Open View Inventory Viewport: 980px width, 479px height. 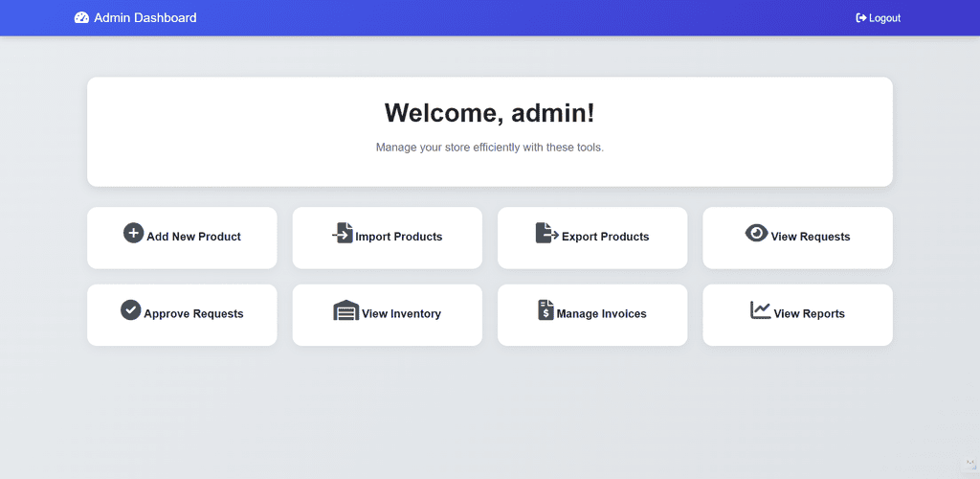(387, 314)
